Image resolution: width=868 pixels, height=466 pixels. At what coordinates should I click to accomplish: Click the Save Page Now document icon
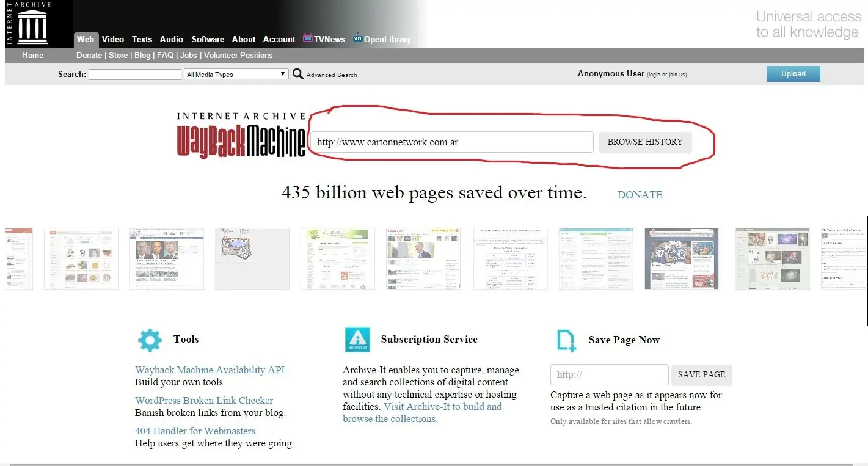click(x=566, y=340)
